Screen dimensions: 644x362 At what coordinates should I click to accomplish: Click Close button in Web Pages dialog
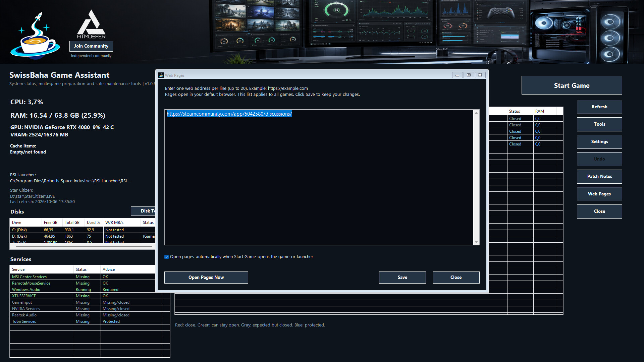pos(456,278)
